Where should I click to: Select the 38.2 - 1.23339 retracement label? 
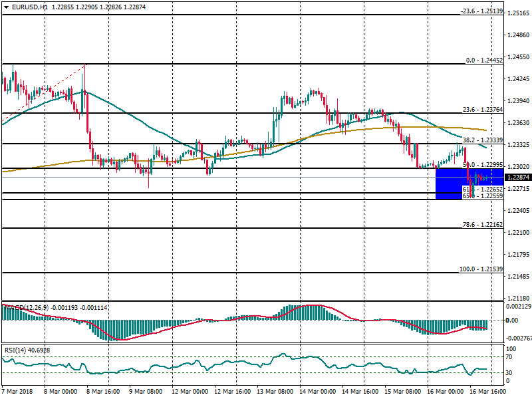pyautogui.click(x=482, y=140)
